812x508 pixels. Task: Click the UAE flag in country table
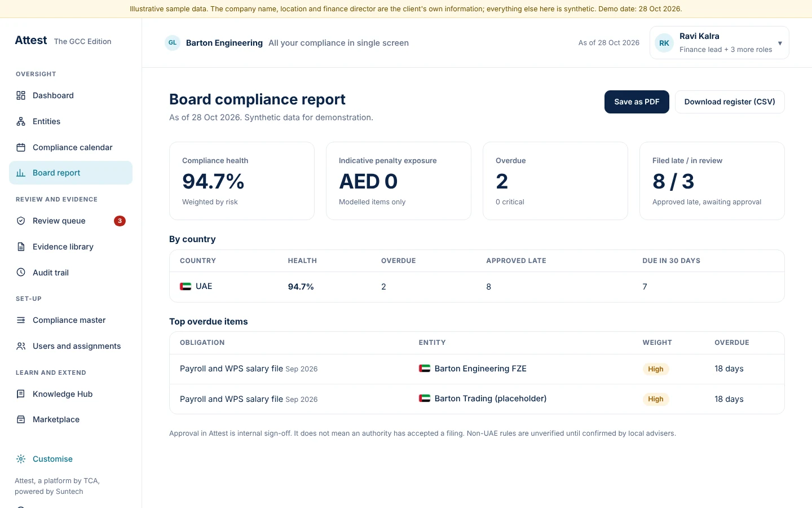(x=186, y=287)
